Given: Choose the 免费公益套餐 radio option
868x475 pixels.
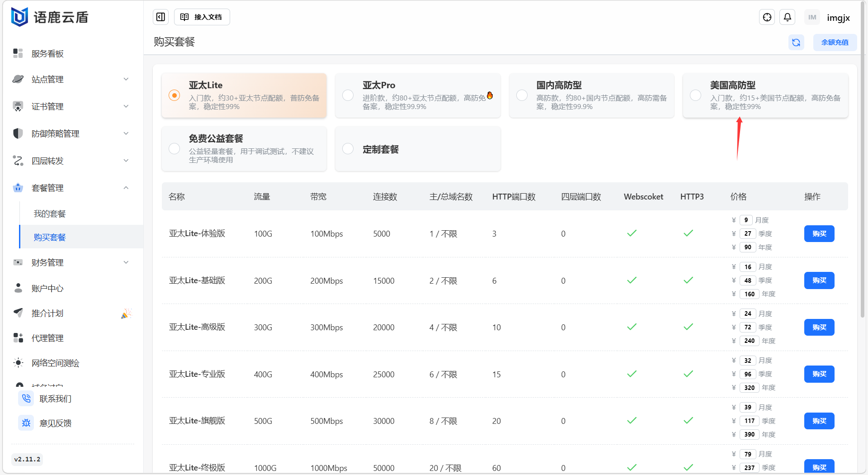Looking at the screenshot, I should [x=174, y=149].
